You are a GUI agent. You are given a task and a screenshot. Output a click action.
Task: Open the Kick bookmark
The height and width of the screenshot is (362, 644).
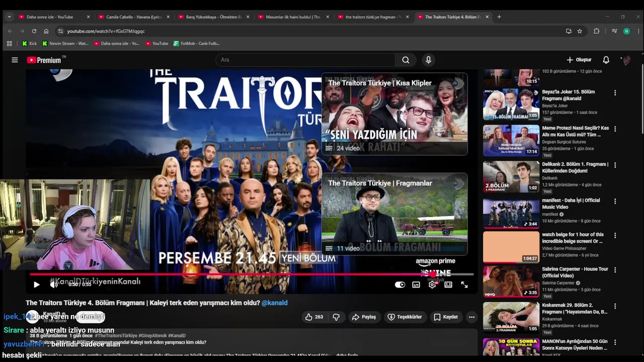point(30,43)
